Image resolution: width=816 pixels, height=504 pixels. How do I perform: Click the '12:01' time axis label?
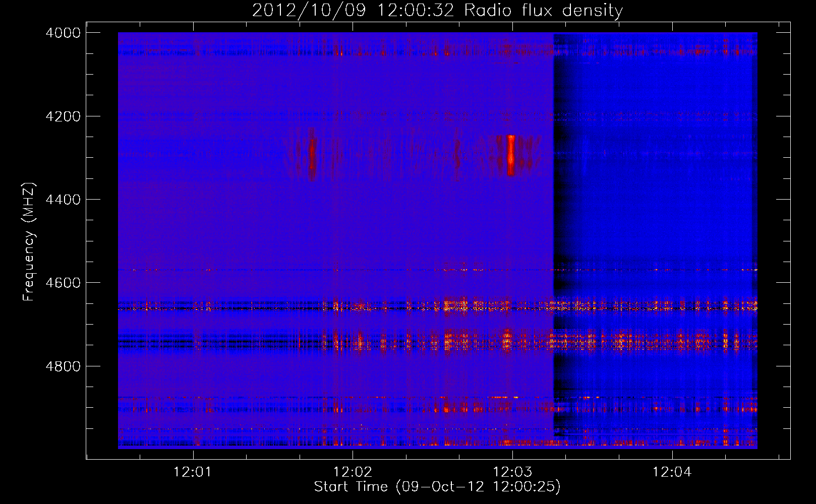click(x=192, y=472)
